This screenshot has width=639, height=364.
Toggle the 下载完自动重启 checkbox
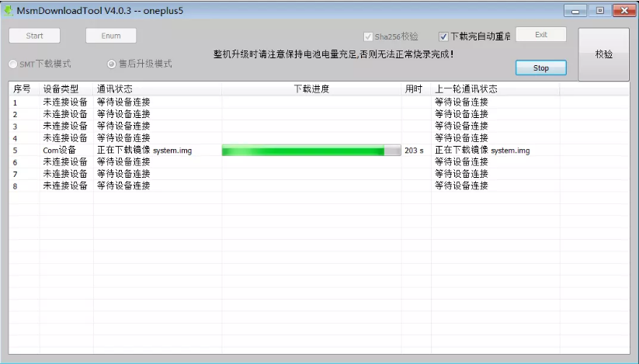pos(443,36)
